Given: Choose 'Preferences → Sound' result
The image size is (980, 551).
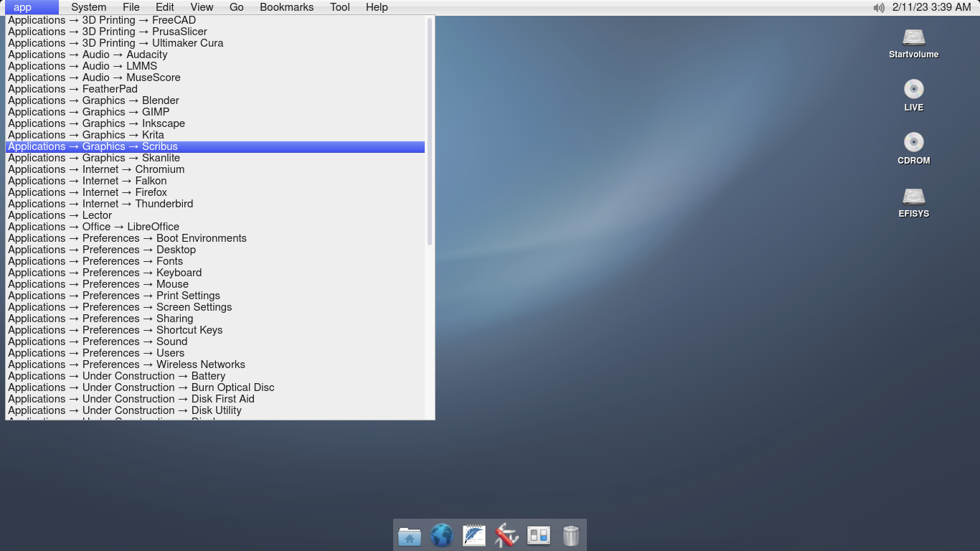Looking at the screenshot, I should (x=215, y=342).
